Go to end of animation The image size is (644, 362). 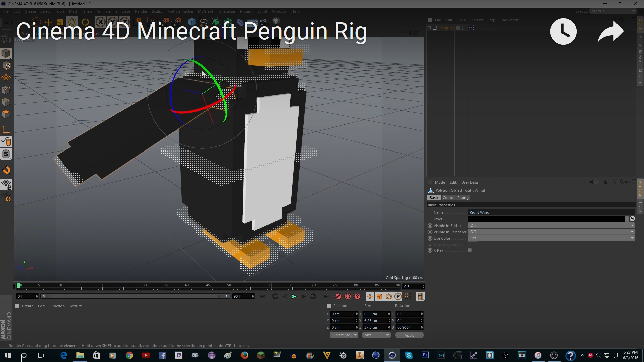[x=325, y=296]
